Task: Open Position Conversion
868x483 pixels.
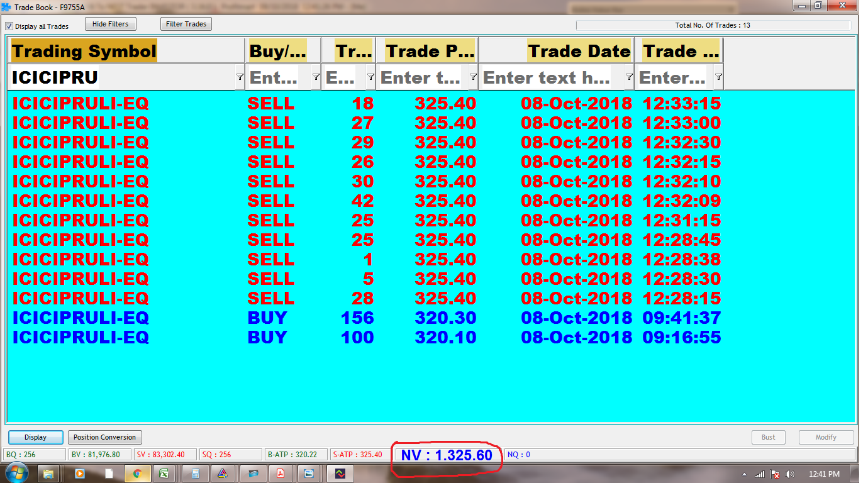Action: tap(104, 437)
